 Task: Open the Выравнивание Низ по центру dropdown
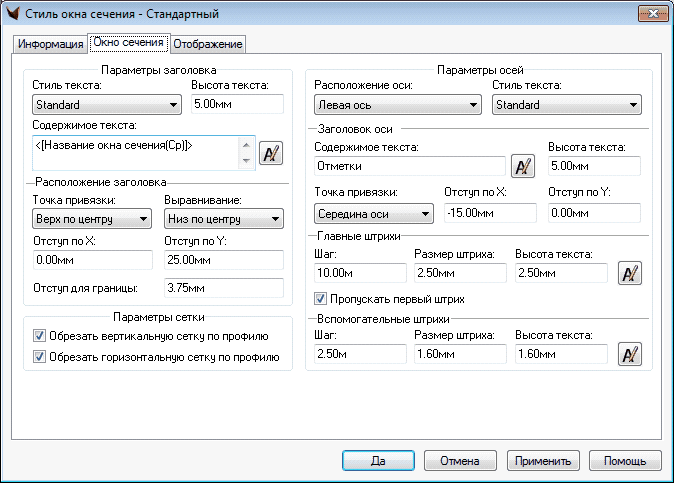[222, 219]
